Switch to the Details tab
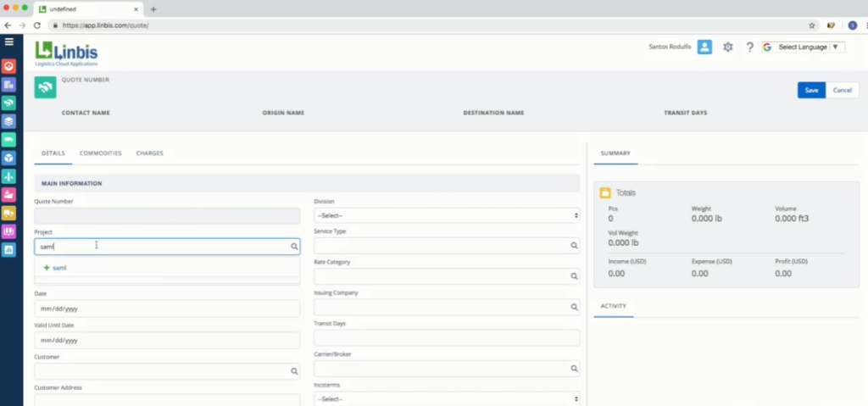 pos(53,153)
